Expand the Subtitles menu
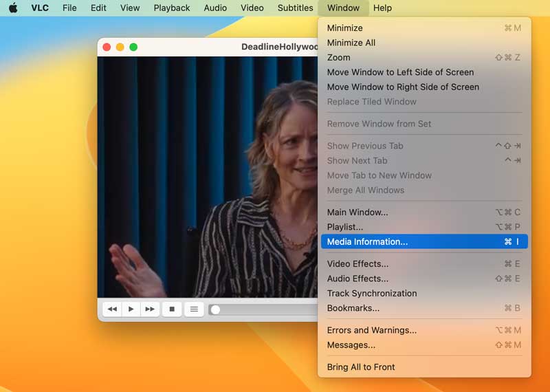The image size is (550, 392). 295,8
